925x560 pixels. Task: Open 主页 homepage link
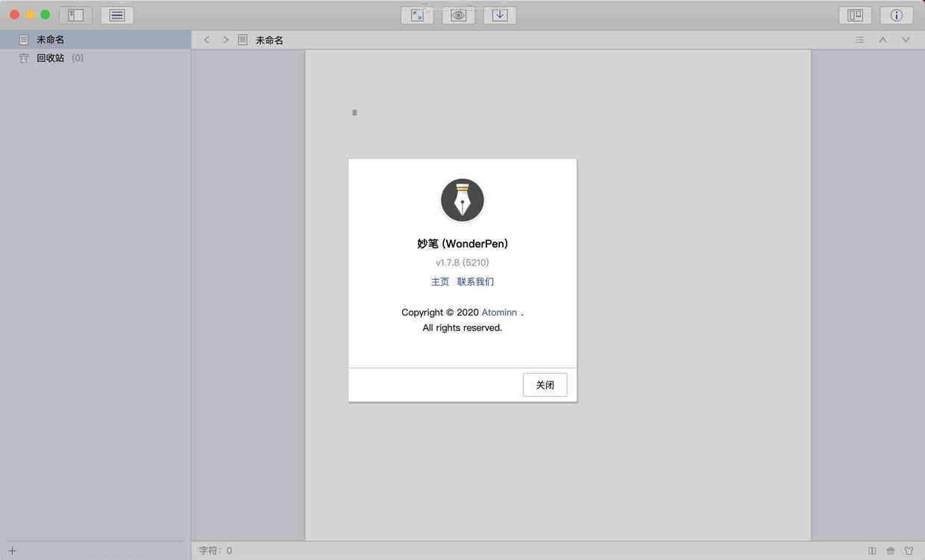pyautogui.click(x=440, y=282)
